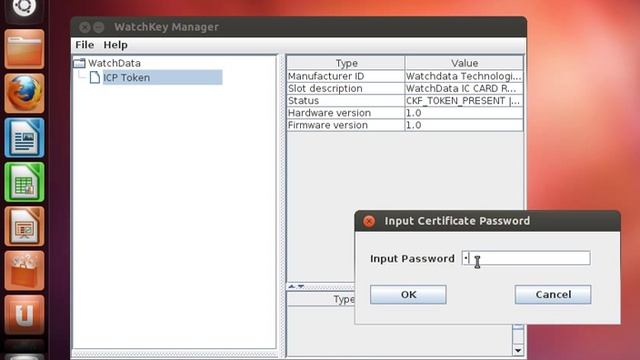Open the Files launcher icon
Screen dimensions: 640x360
[24, 49]
